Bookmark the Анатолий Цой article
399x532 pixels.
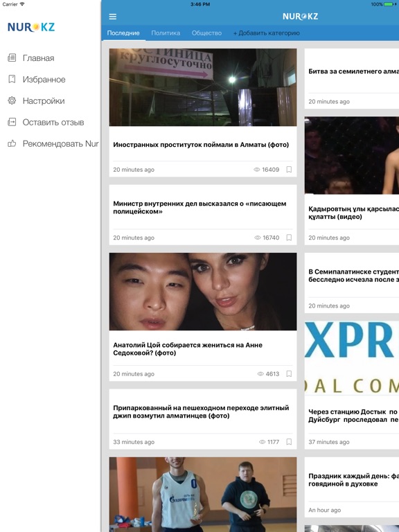289,373
